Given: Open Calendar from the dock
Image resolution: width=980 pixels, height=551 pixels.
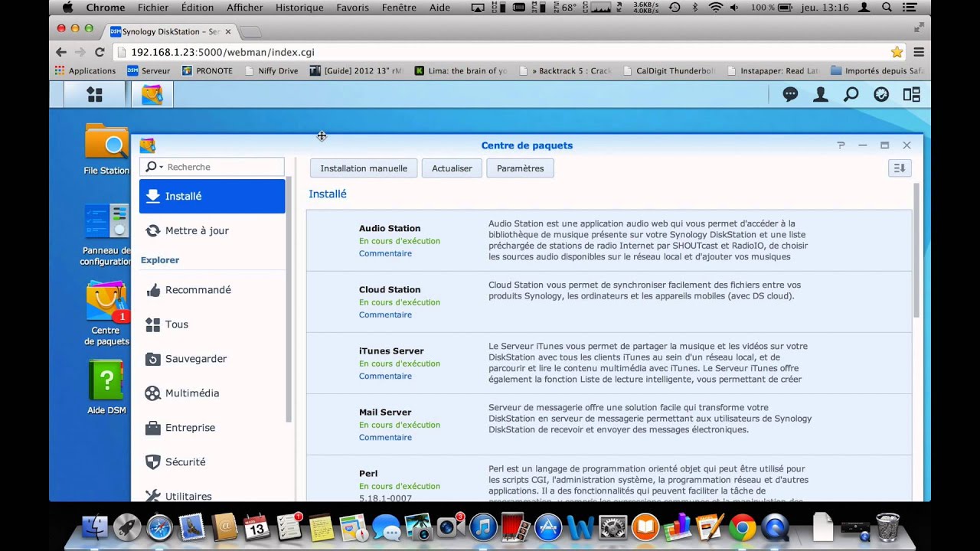Looking at the screenshot, I should tap(256, 527).
